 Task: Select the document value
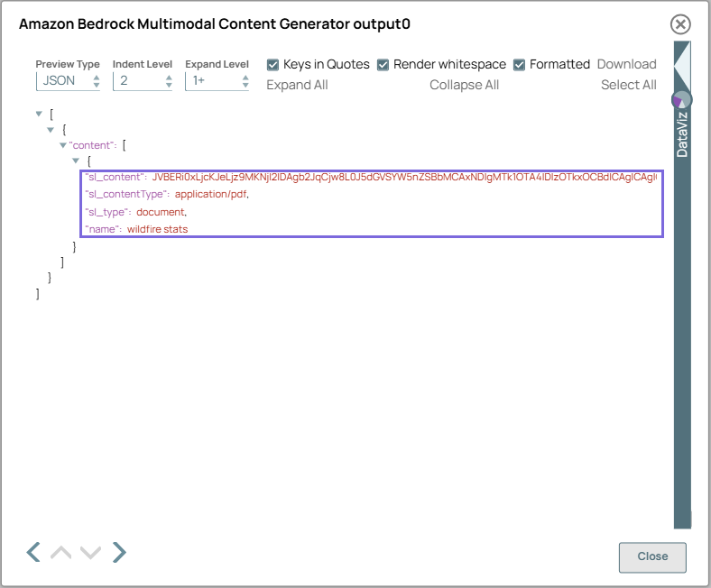[x=161, y=212]
